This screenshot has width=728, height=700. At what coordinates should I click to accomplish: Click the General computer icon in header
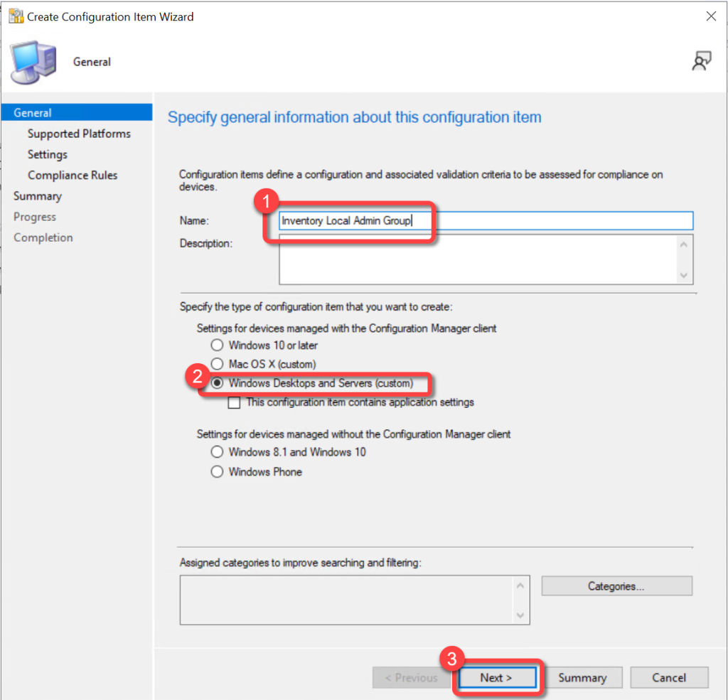(x=33, y=63)
